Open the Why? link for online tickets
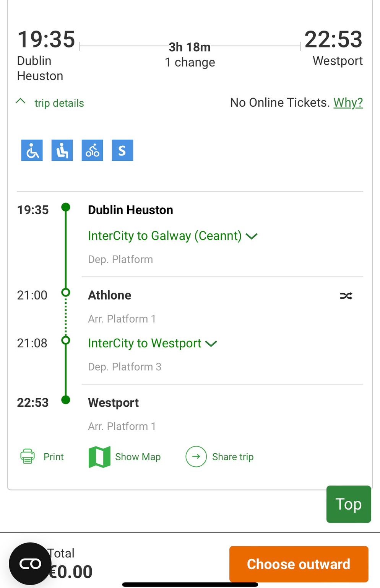 click(348, 103)
